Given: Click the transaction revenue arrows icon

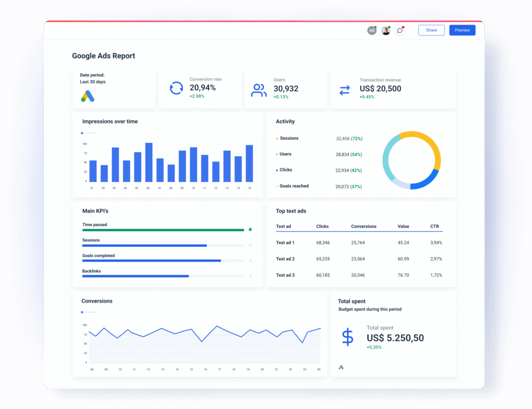Looking at the screenshot, I should pyautogui.click(x=345, y=90).
